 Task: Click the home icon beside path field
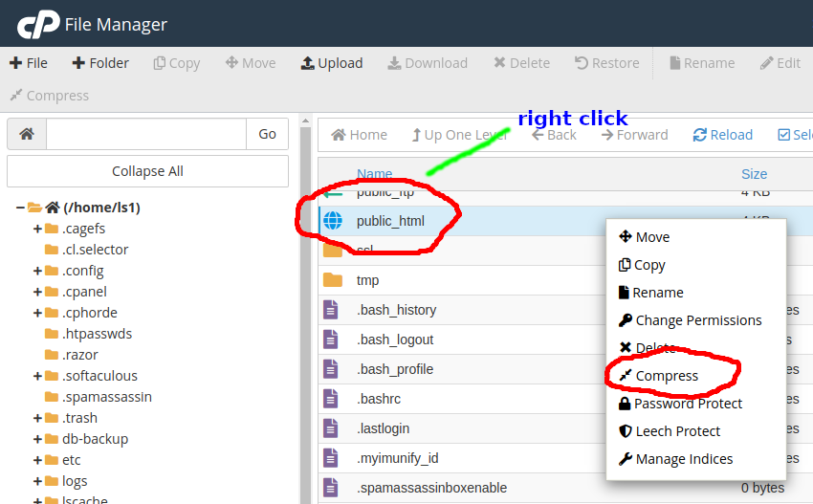tap(27, 134)
